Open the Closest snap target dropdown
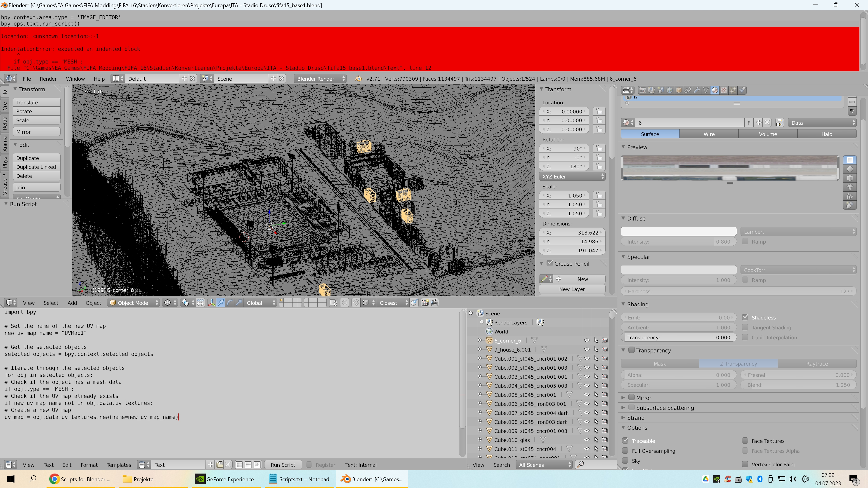868x488 pixels. (393, 303)
